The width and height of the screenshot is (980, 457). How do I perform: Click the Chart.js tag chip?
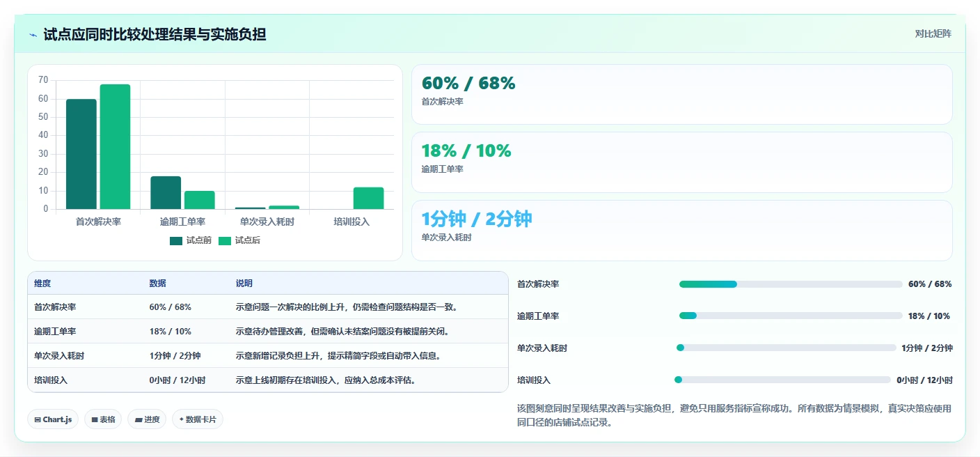coord(54,419)
